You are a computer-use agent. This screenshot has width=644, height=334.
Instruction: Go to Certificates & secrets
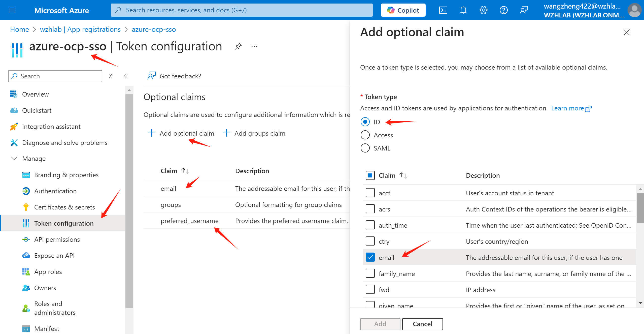[64, 207]
